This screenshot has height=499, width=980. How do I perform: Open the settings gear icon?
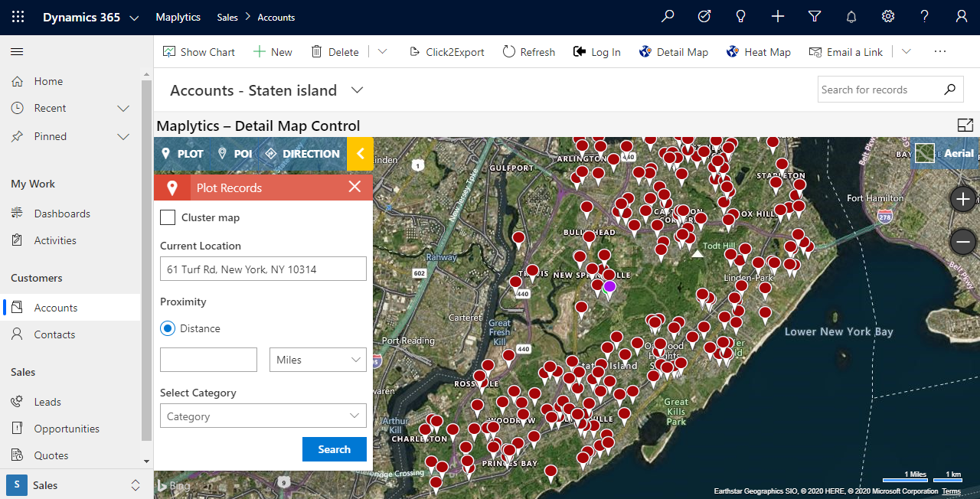(888, 17)
